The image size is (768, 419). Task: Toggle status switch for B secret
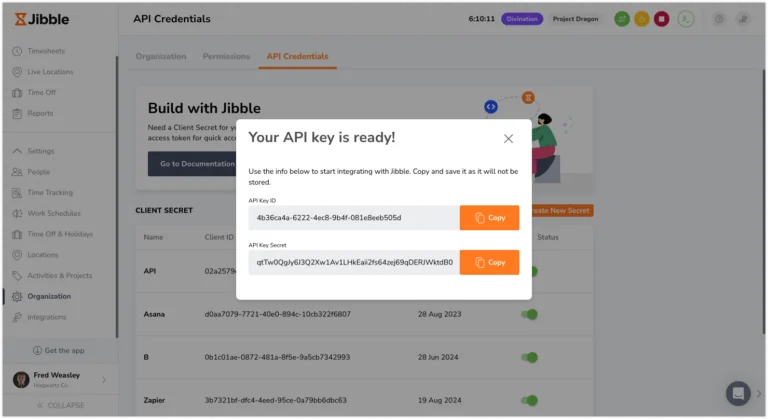point(529,357)
